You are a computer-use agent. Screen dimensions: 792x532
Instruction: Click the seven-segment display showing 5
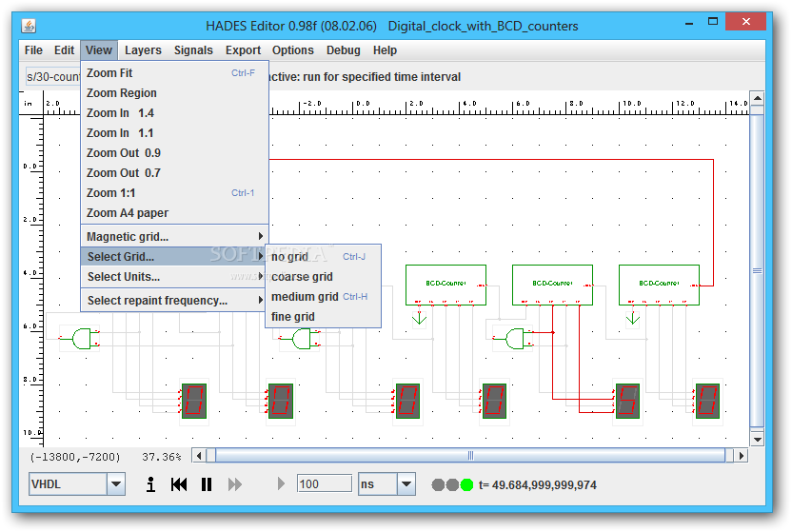click(x=627, y=402)
